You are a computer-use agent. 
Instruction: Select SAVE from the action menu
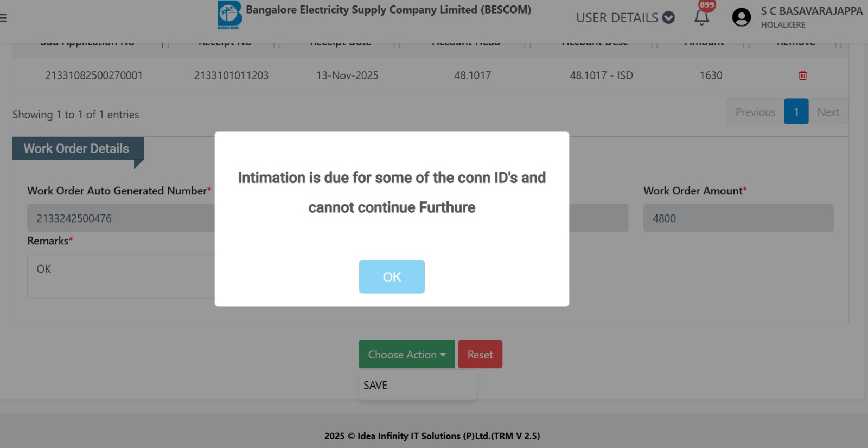[x=375, y=386]
